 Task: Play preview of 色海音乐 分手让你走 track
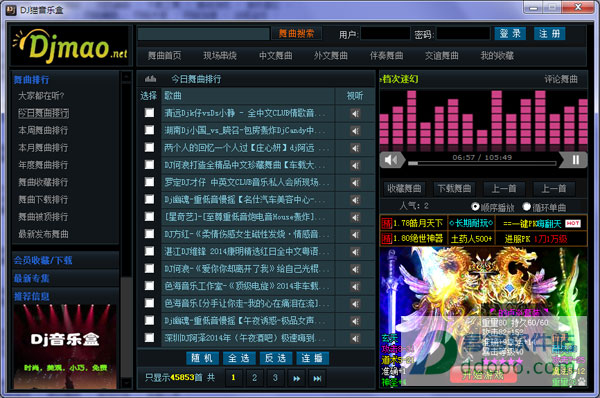tap(355, 303)
